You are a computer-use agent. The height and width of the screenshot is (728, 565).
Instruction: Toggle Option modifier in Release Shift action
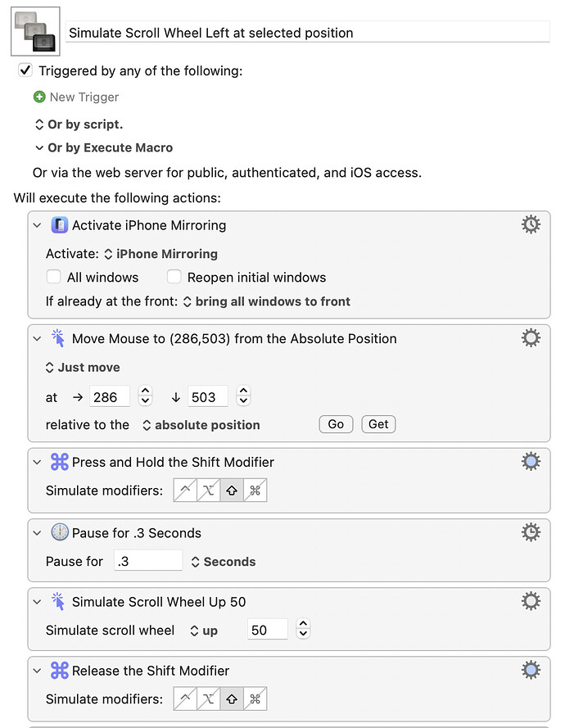209,699
